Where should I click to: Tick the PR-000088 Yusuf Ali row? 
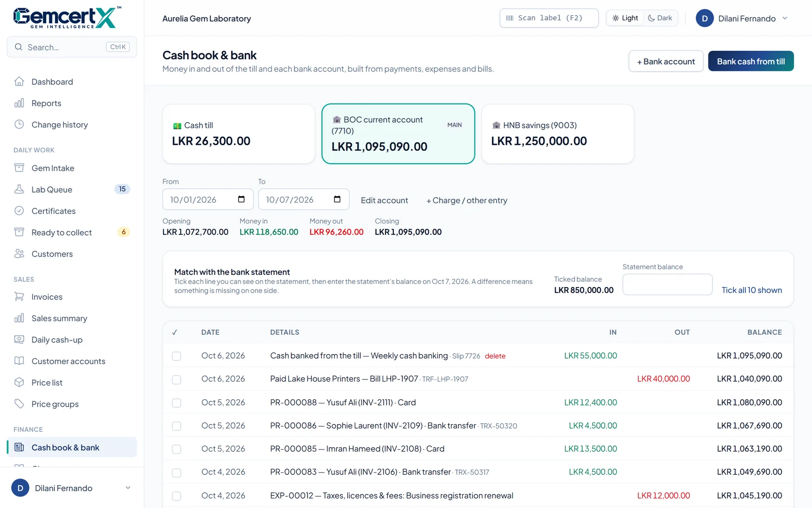pos(177,403)
